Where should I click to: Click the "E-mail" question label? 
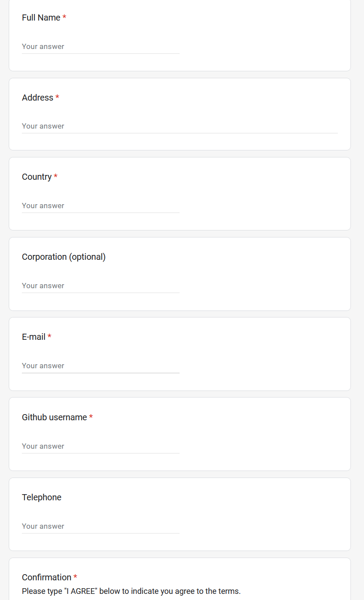pos(34,337)
